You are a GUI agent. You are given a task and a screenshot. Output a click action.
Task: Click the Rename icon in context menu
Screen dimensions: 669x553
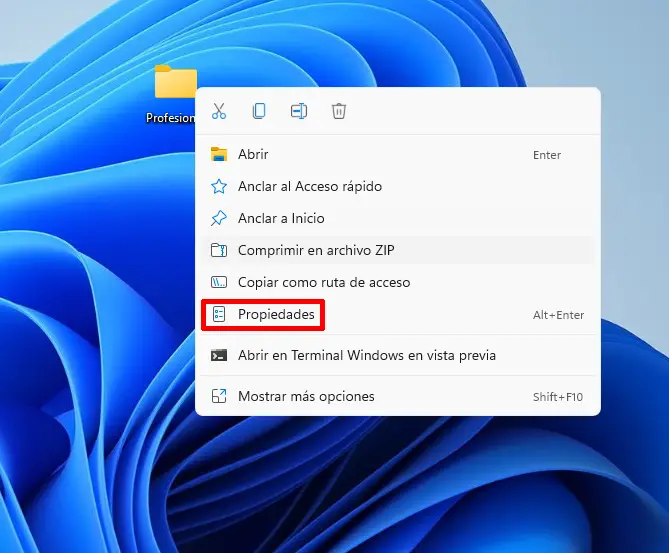(x=299, y=111)
